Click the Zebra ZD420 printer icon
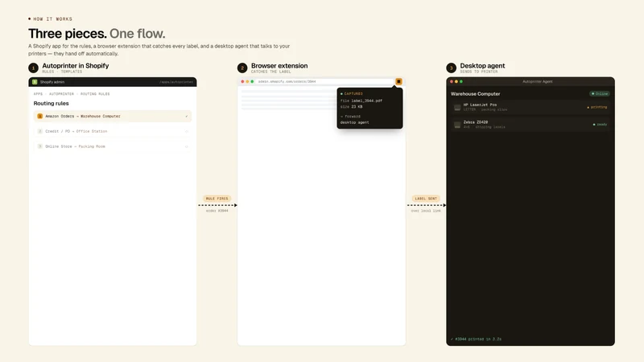This screenshot has width=644, height=362. 457,125
